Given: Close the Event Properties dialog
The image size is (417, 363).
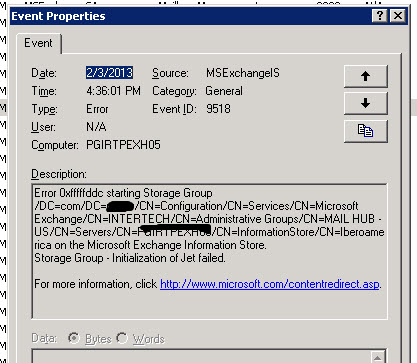Looking at the screenshot, I should 398,16.
